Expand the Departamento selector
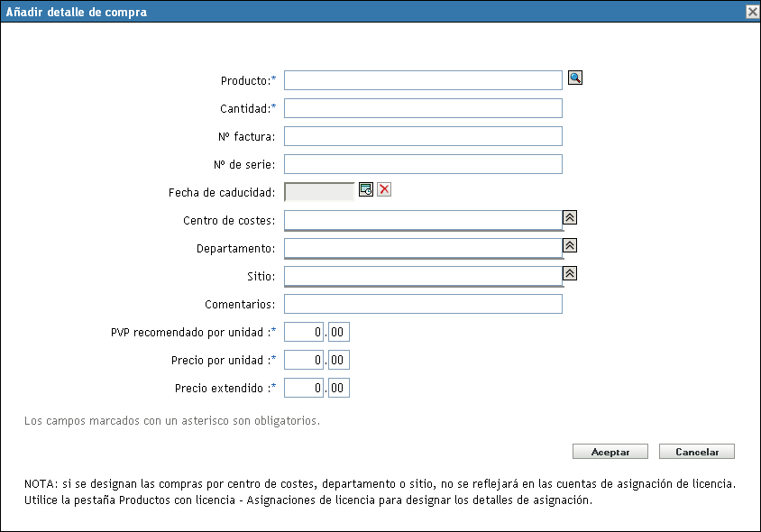761x532 pixels. coord(570,245)
